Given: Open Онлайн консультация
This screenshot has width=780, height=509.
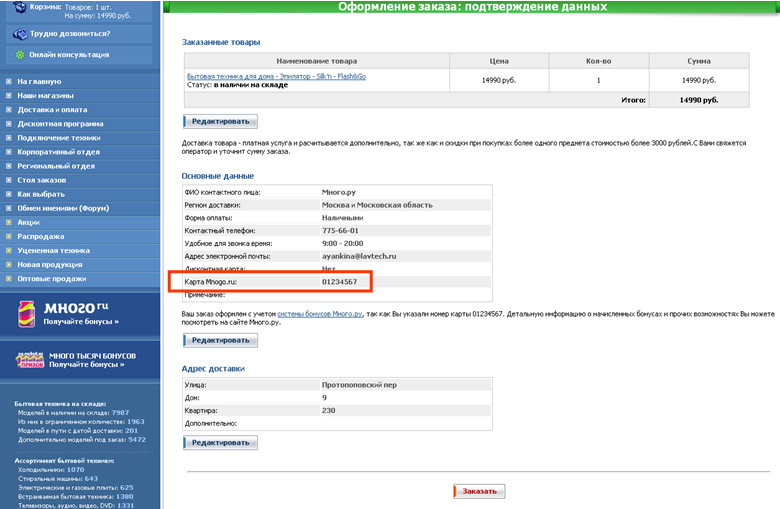Looking at the screenshot, I should pyautogui.click(x=69, y=55).
